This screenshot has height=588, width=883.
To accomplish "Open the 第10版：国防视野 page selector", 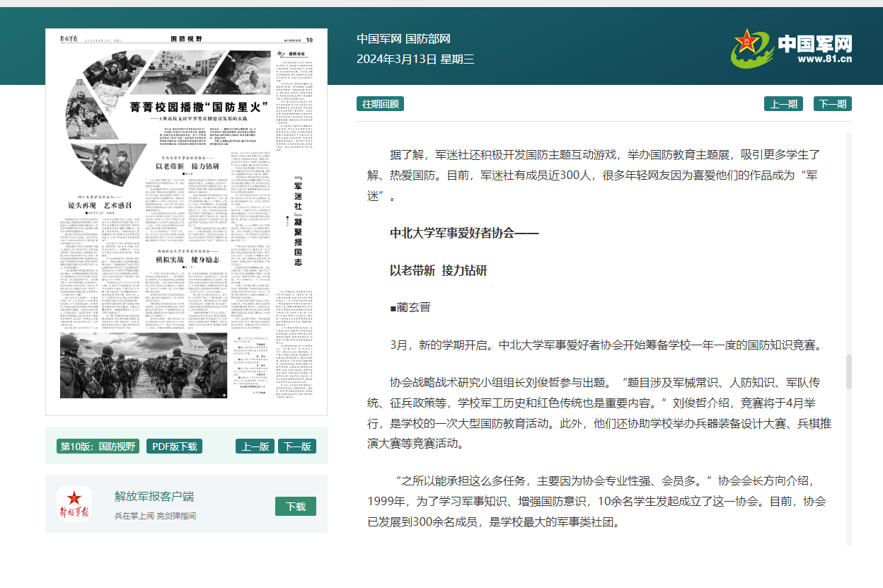I will pyautogui.click(x=98, y=446).
